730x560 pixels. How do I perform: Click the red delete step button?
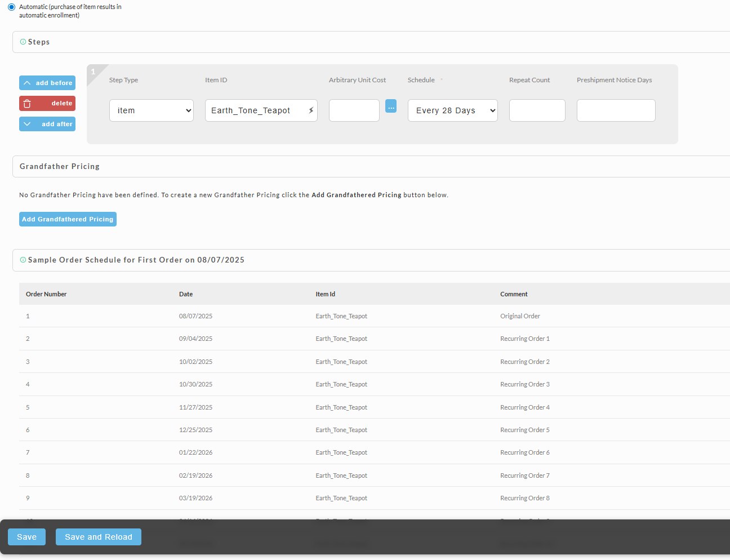tap(47, 104)
